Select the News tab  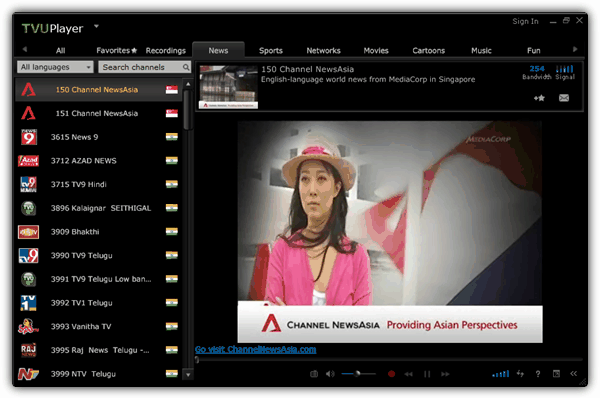218,51
